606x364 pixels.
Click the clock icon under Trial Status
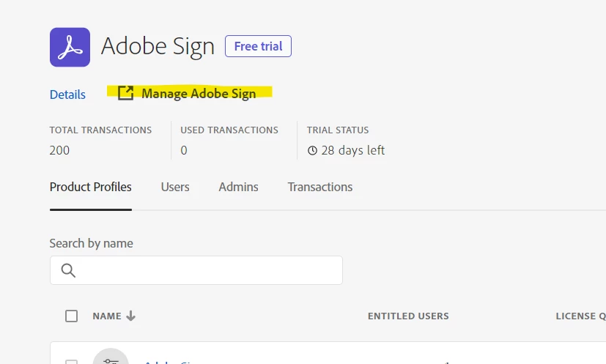coord(312,151)
